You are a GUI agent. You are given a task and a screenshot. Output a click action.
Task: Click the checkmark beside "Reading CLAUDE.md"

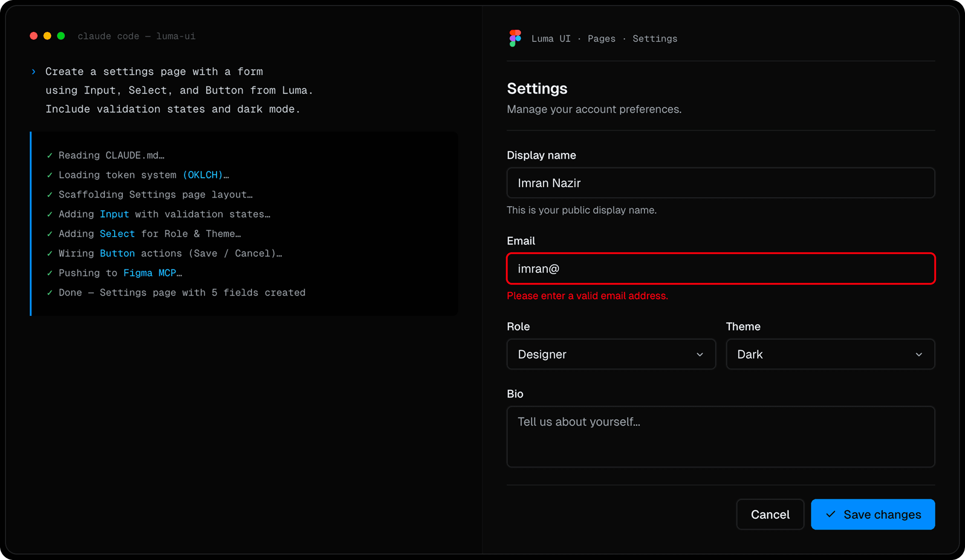pos(50,155)
